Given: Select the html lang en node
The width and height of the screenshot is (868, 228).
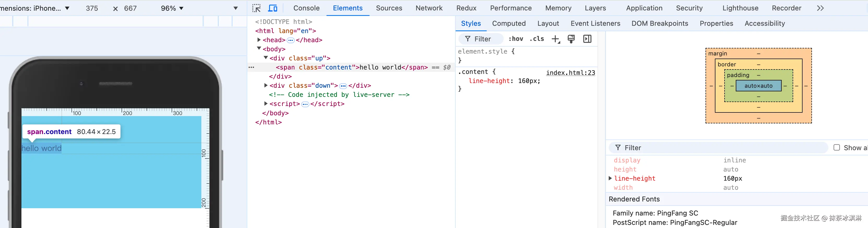Looking at the screenshot, I should (285, 31).
